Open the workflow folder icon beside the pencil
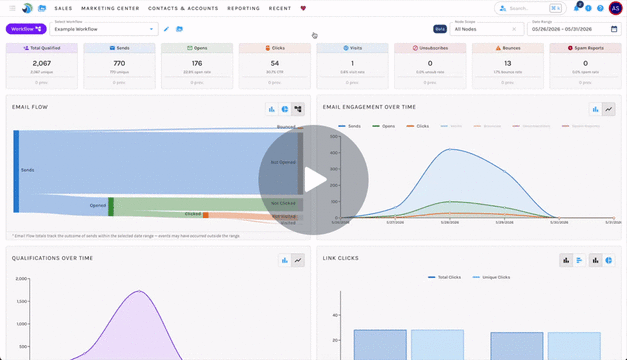627x360 pixels. tap(179, 29)
